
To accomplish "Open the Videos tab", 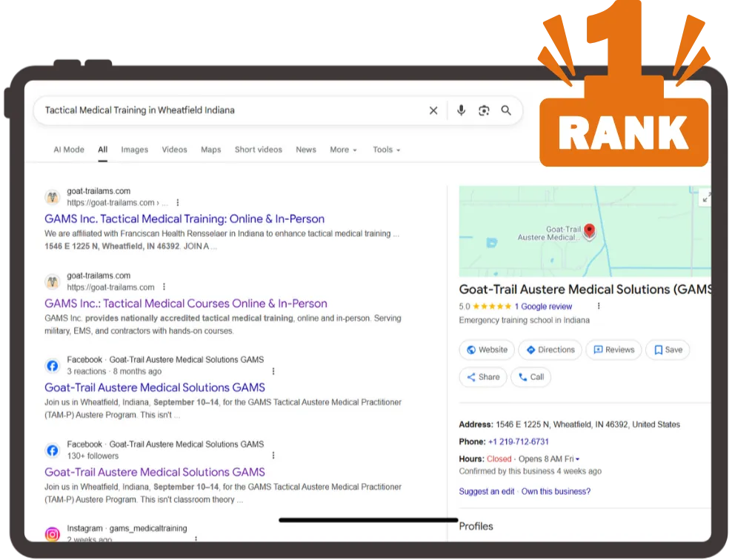I will pyautogui.click(x=174, y=150).
